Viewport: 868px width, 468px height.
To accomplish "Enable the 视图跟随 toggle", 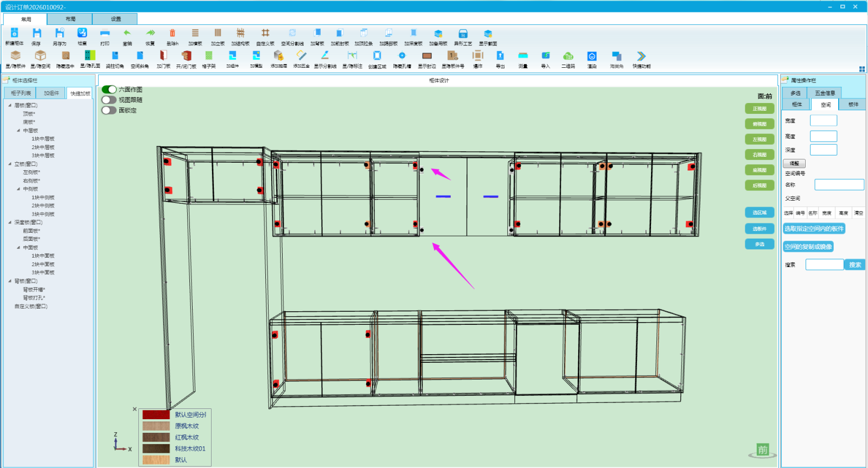I will [109, 100].
